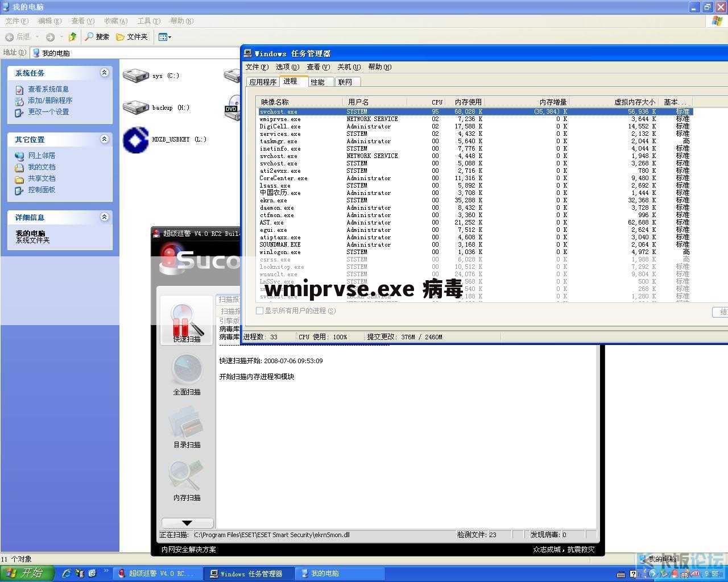The width and height of the screenshot is (728, 582).
Task: Click the Views toolbar icon
Action: click(x=162, y=37)
